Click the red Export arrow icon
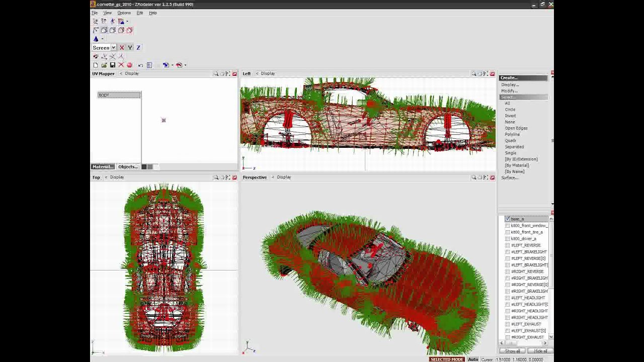Viewport: 644px width, 362px height. point(179,65)
